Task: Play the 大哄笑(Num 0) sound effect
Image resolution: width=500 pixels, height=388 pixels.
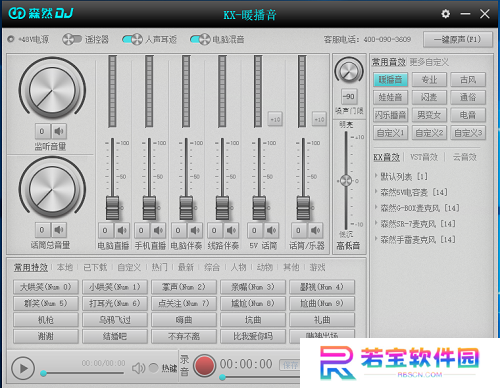Action: click(x=46, y=287)
